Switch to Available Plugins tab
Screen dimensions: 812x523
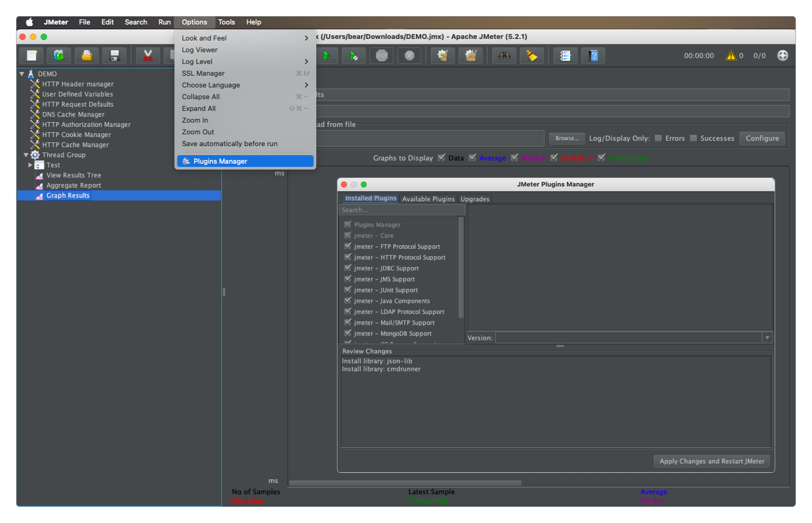pyautogui.click(x=428, y=199)
